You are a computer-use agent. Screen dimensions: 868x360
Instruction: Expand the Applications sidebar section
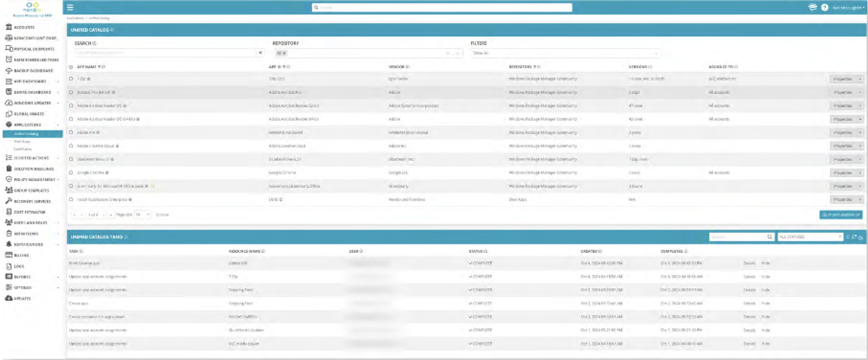click(x=58, y=125)
